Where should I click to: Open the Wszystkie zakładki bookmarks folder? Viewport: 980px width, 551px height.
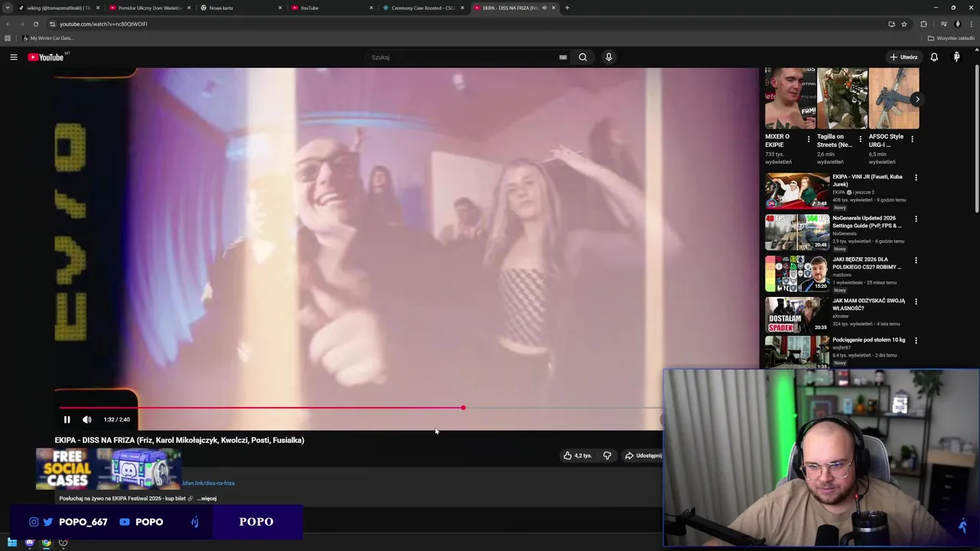coord(951,38)
